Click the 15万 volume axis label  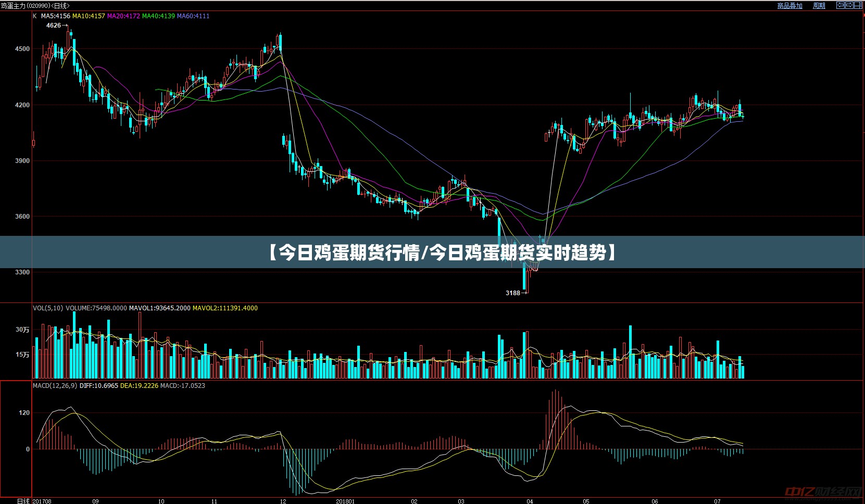(22, 355)
